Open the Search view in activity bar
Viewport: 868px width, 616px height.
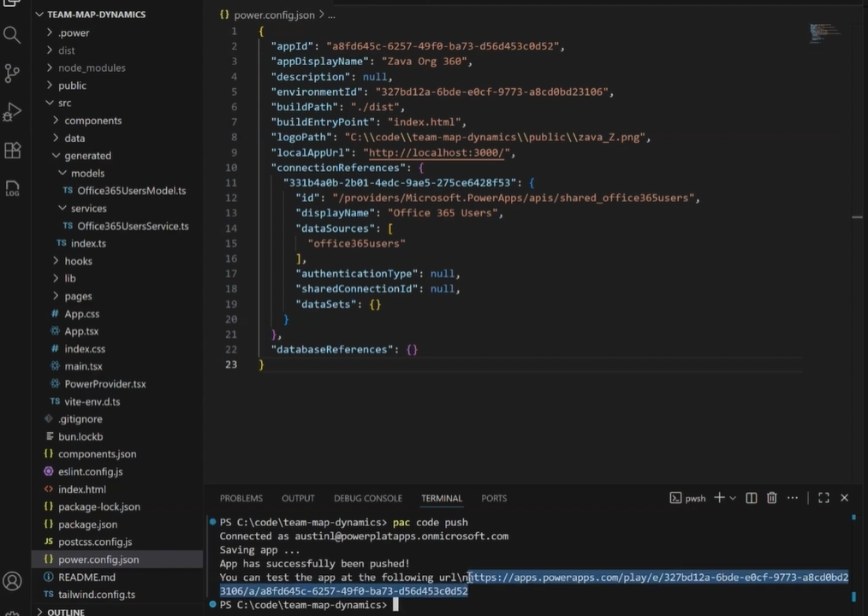point(12,35)
